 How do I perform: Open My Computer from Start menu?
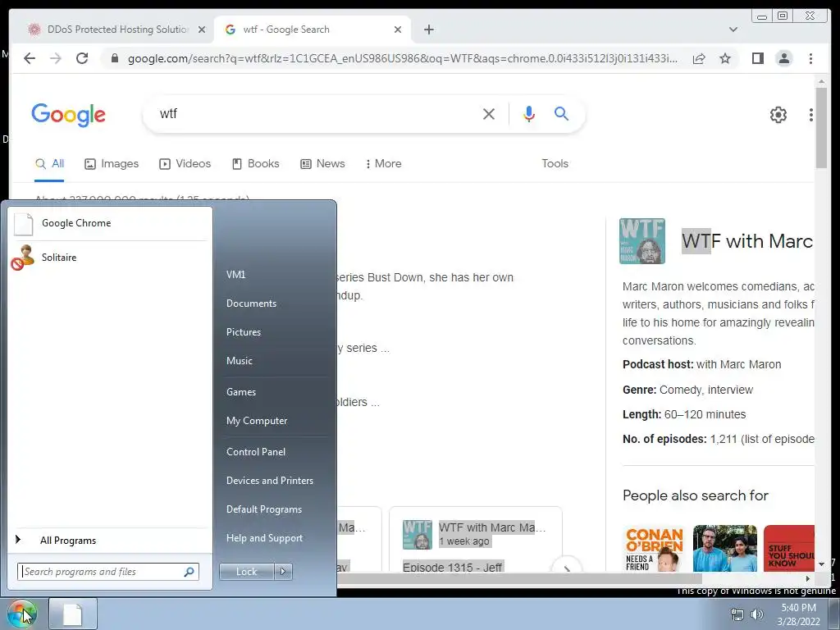tap(257, 421)
